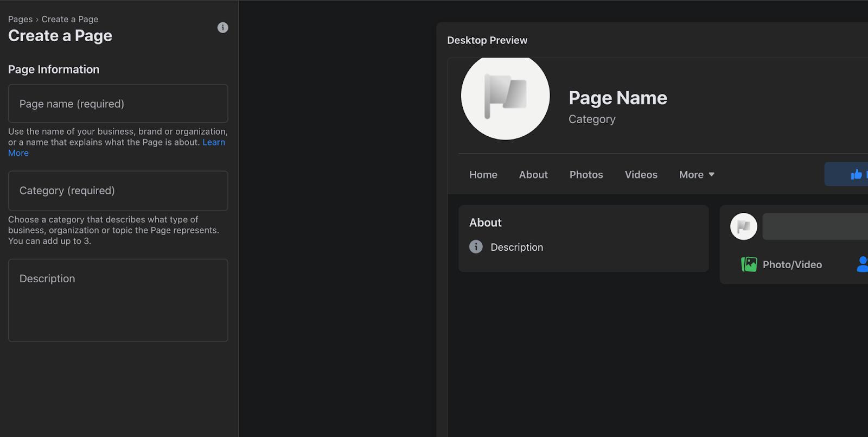The width and height of the screenshot is (868, 437).
Task: Open the More dropdown in page tabs
Action: (697, 175)
